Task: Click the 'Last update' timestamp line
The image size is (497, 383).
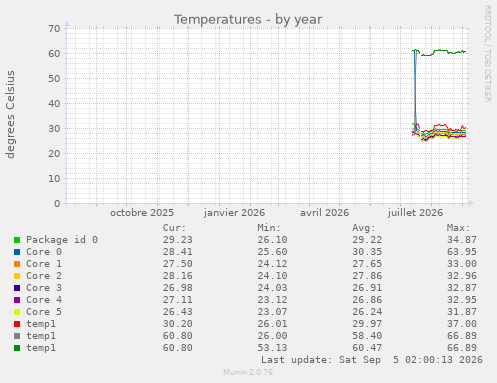Action: point(372,360)
